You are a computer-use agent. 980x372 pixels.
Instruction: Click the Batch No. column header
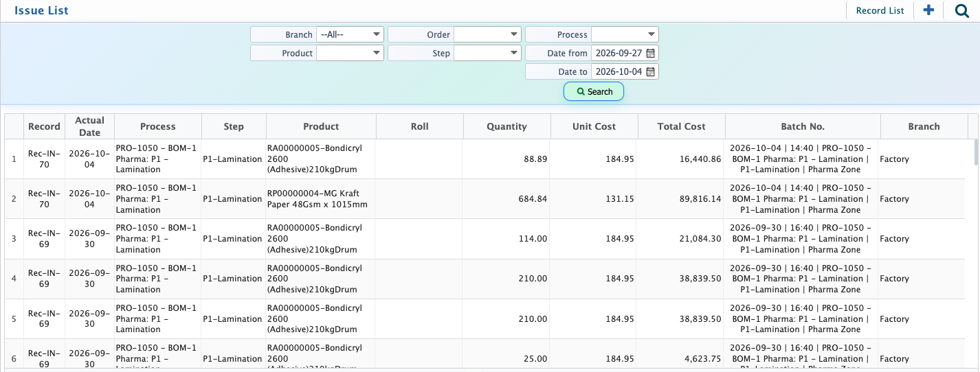pos(803,126)
